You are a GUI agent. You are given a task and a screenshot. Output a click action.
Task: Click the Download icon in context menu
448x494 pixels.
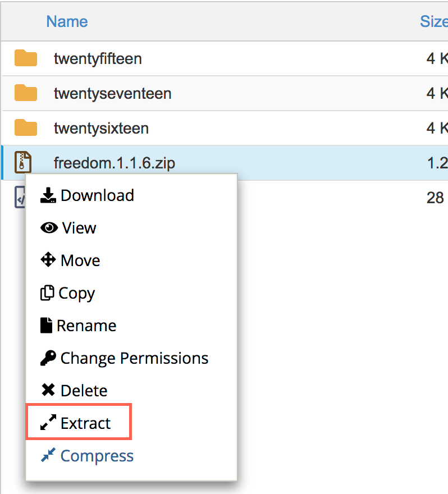49,195
